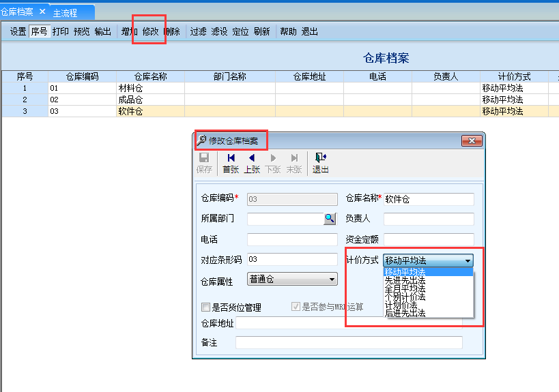Viewport: 559px width, 392px height.
Task: Click 修改 in the main toolbar
Action: [150, 31]
